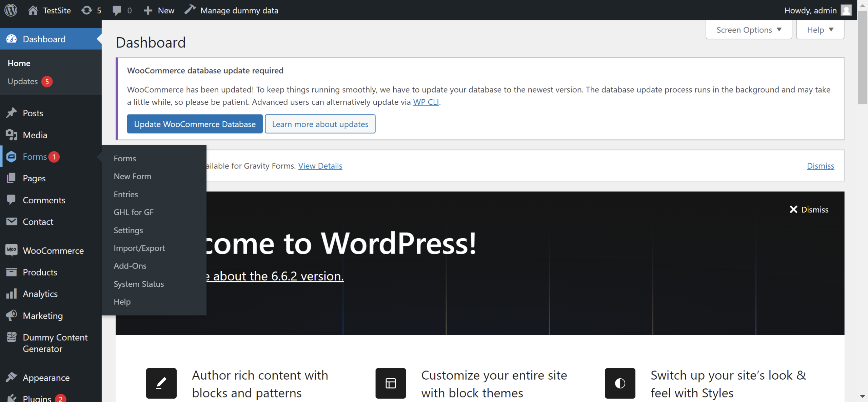This screenshot has height=402, width=868.
Task: Click the admin user avatar
Action: pos(846,10)
